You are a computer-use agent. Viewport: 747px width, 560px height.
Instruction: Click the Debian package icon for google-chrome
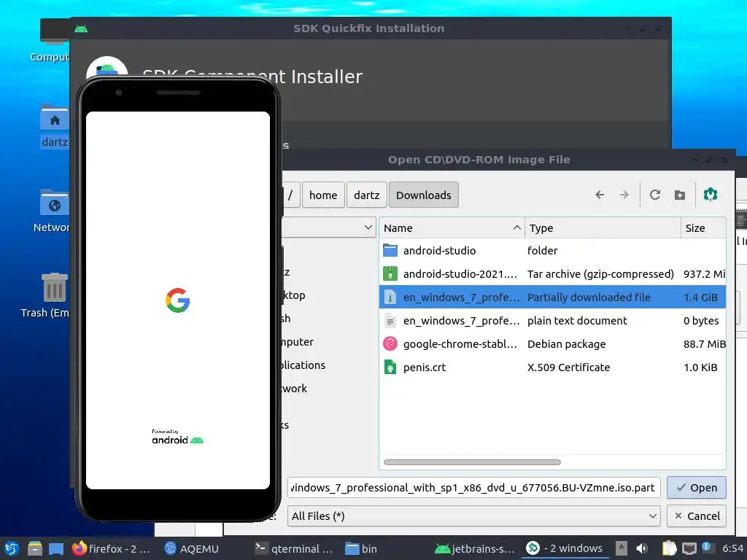tap(390, 344)
